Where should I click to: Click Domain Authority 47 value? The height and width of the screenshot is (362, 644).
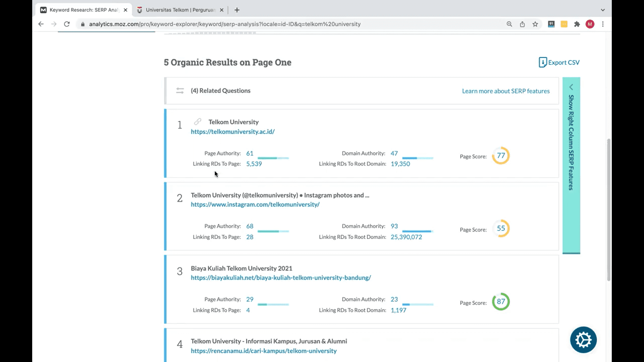coord(394,154)
